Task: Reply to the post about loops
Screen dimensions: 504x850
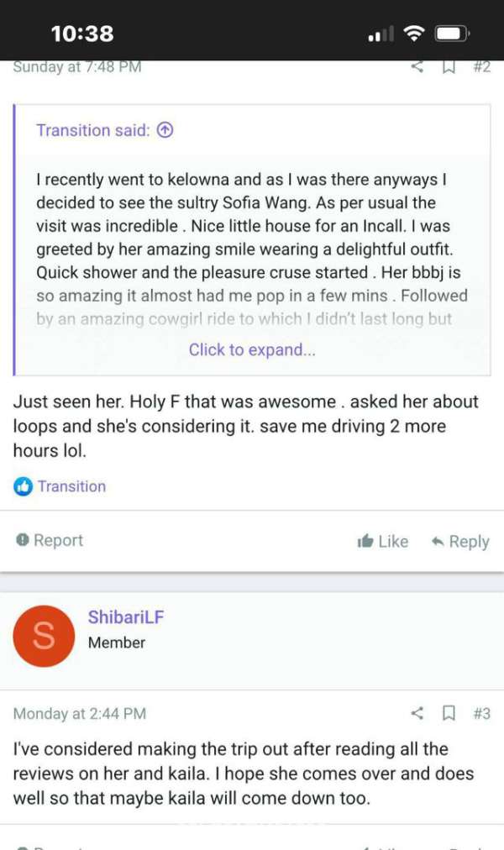Action: 459,542
